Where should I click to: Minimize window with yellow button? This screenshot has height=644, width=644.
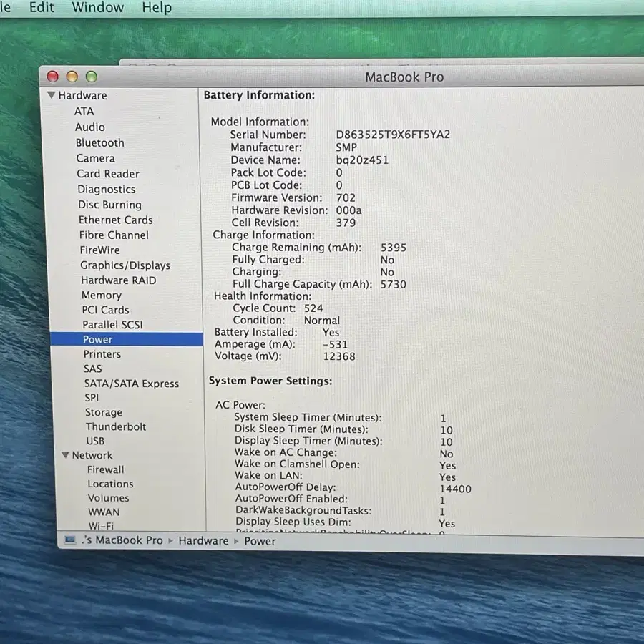[x=72, y=77]
